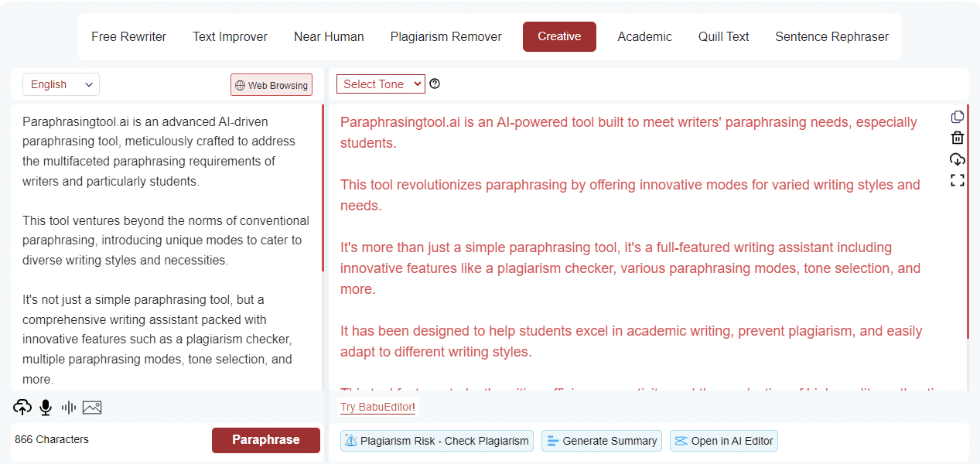Click inside the input text area
The image size is (980, 464).
pos(166,247)
